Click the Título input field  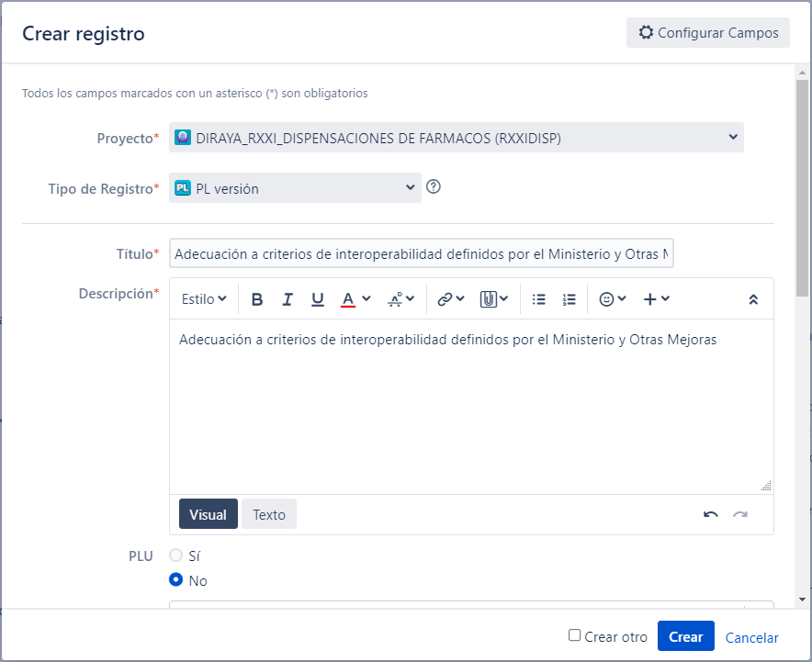pos(421,253)
